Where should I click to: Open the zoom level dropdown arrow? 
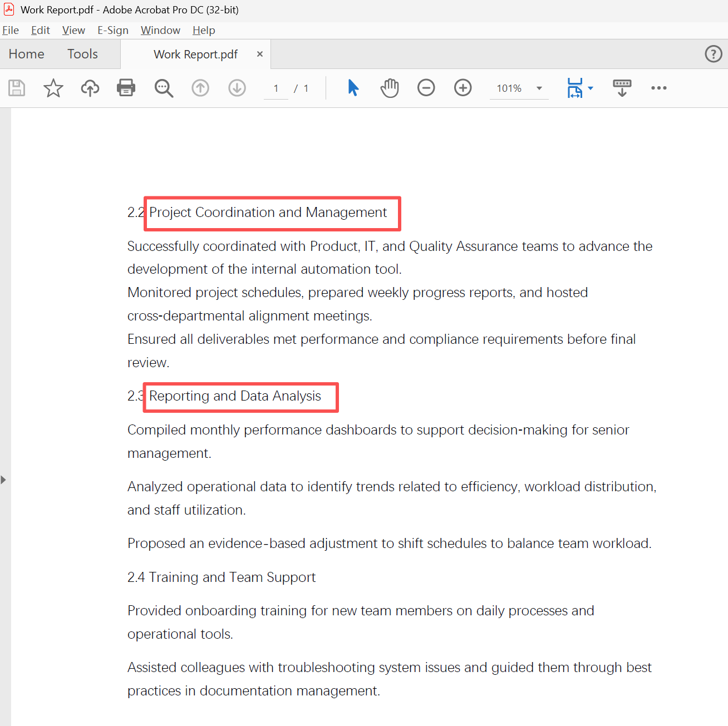pyautogui.click(x=539, y=88)
